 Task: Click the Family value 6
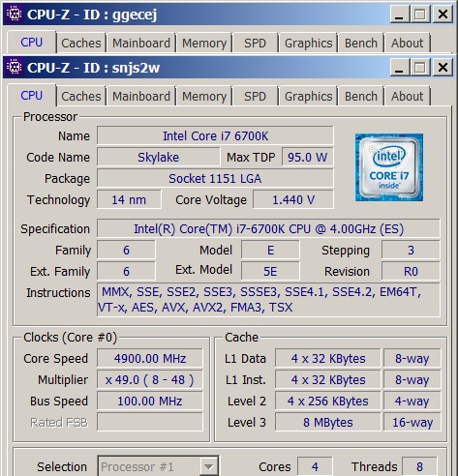(x=126, y=250)
